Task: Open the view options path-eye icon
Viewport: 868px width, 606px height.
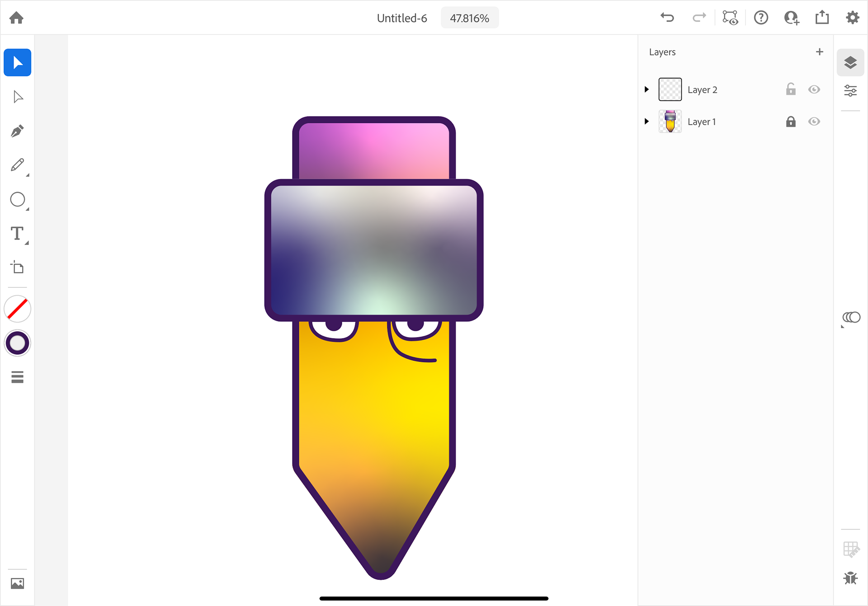Action: (x=730, y=18)
